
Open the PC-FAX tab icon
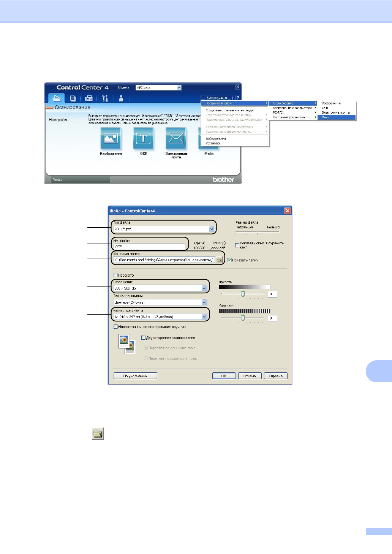point(89,98)
